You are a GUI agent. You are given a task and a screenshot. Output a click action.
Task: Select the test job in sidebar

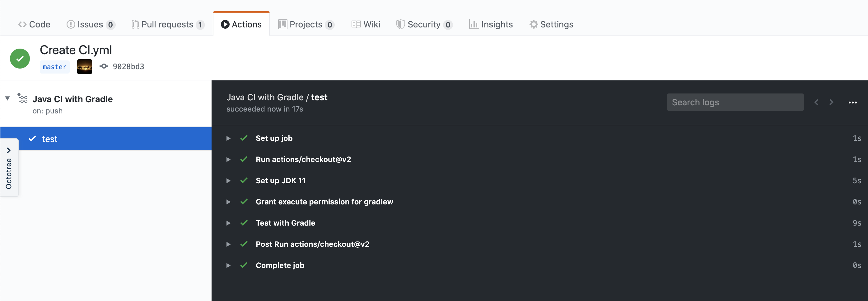pos(106,139)
